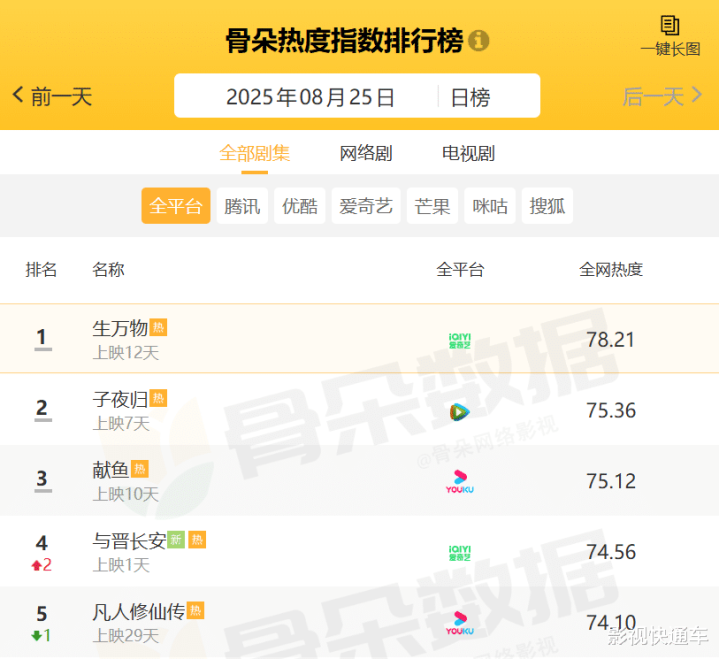Click the green down-1 rank change indicator
The image size is (719, 659).
41,636
